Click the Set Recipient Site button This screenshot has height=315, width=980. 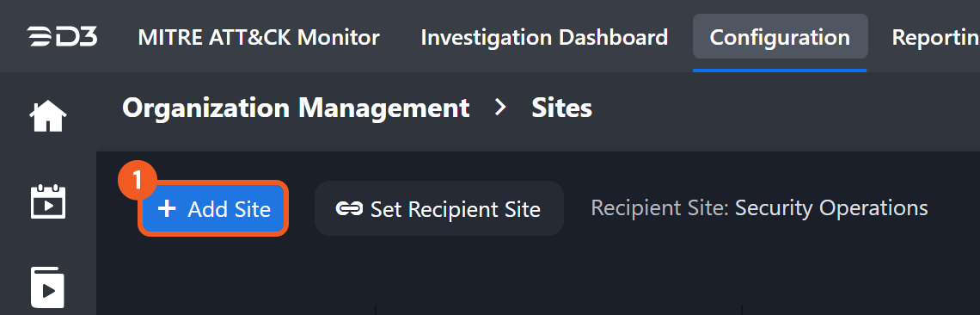pyautogui.click(x=438, y=208)
